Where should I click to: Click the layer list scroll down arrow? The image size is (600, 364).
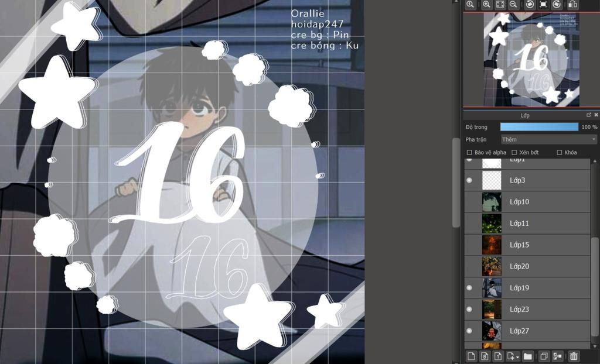click(595, 346)
